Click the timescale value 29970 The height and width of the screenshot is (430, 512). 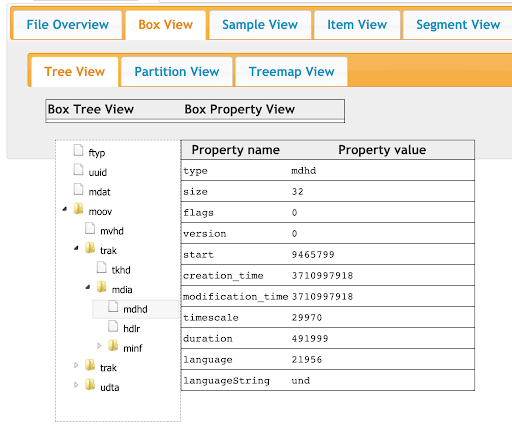click(307, 318)
